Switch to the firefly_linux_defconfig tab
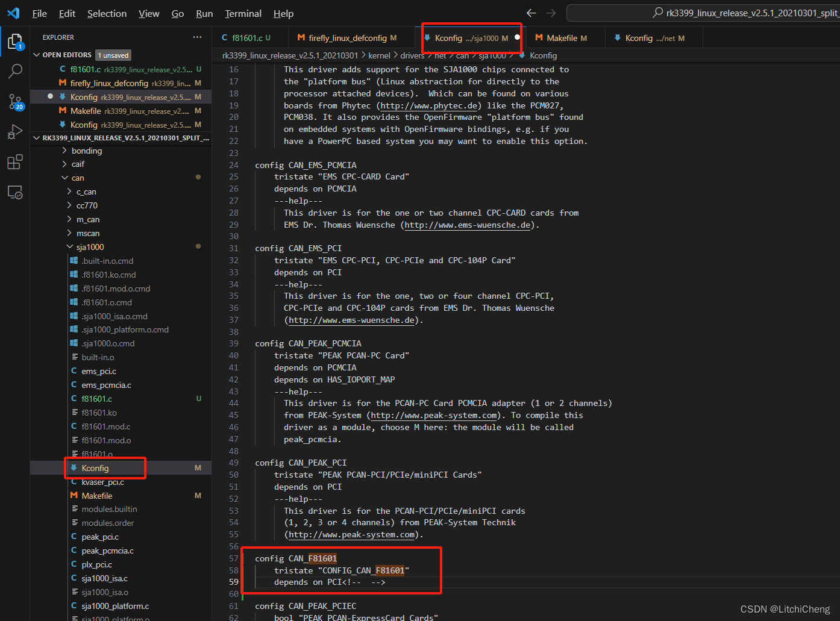 (351, 37)
